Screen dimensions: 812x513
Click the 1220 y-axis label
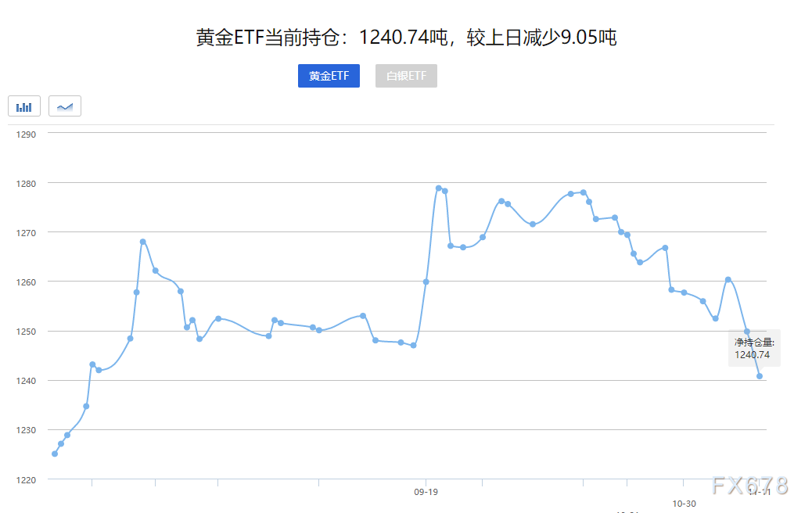(27, 479)
